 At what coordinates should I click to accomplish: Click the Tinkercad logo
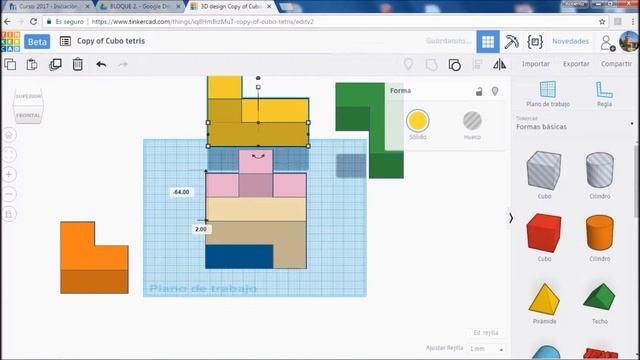coord(11,42)
